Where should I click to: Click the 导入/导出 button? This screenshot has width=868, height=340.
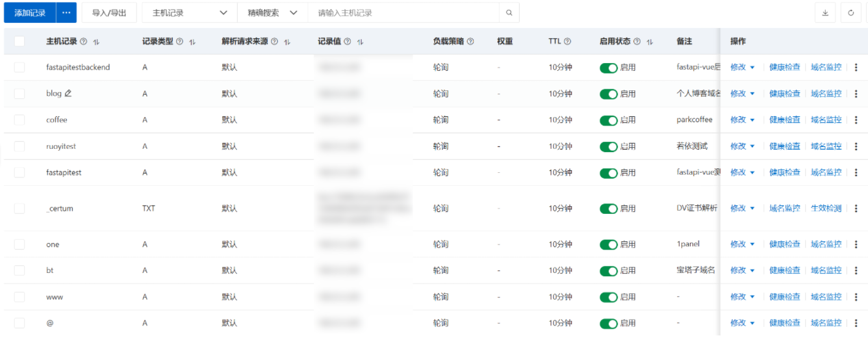click(x=109, y=13)
